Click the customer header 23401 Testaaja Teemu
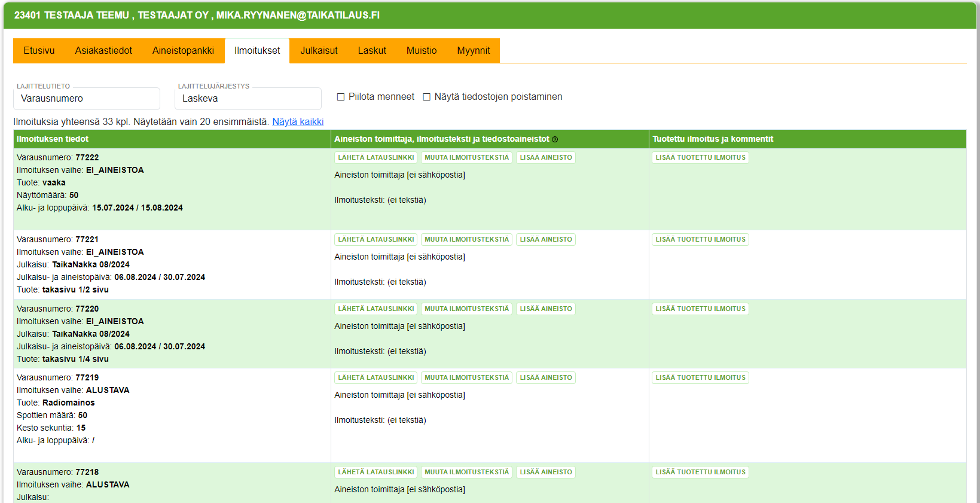Image resolution: width=980 pixels, height=503 pixels. click(x=197, y=15)
